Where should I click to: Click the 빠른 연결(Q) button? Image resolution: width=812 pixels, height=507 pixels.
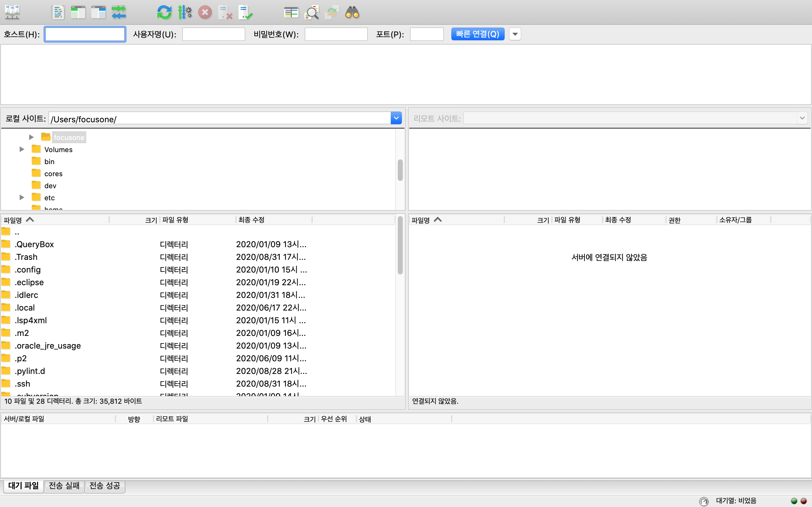[x=477, y=34]
